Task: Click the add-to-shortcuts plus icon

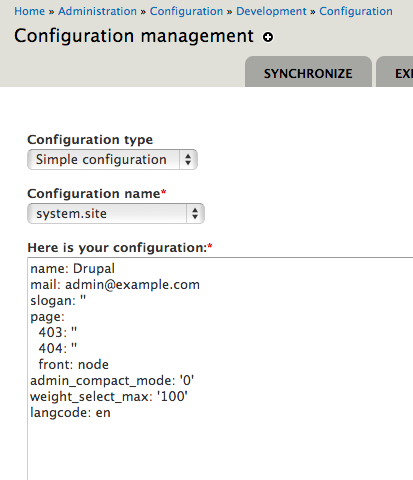Action: coord(268,37)
